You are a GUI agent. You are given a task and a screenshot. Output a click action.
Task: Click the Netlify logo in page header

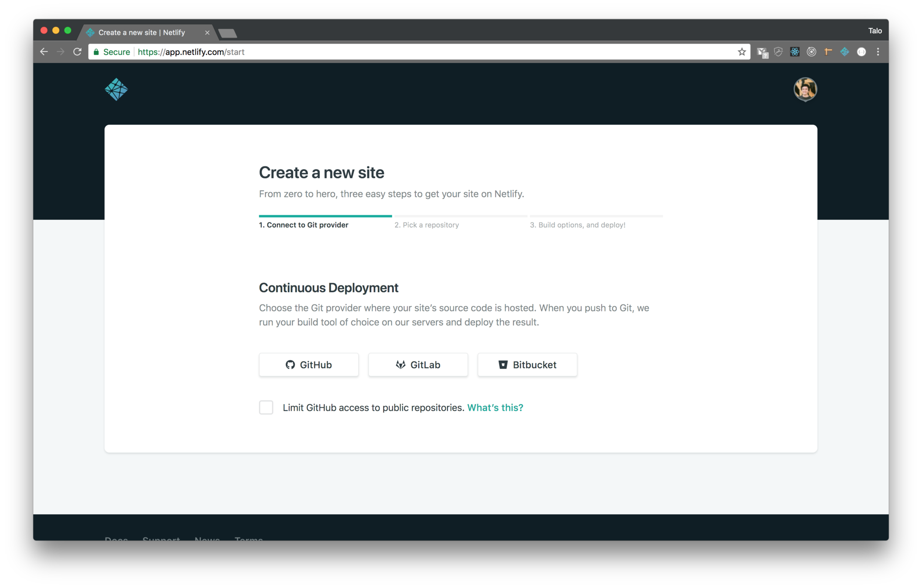[116, 89]
